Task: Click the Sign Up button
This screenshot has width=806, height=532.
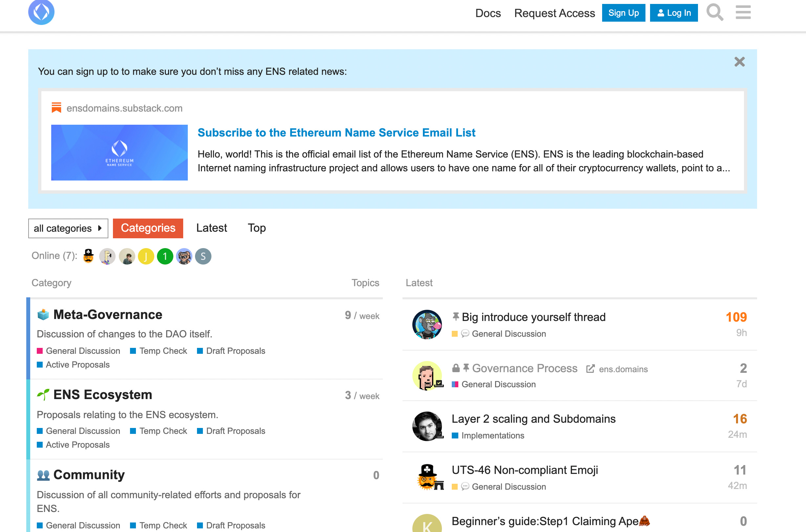Action: [x=623, y=13]
